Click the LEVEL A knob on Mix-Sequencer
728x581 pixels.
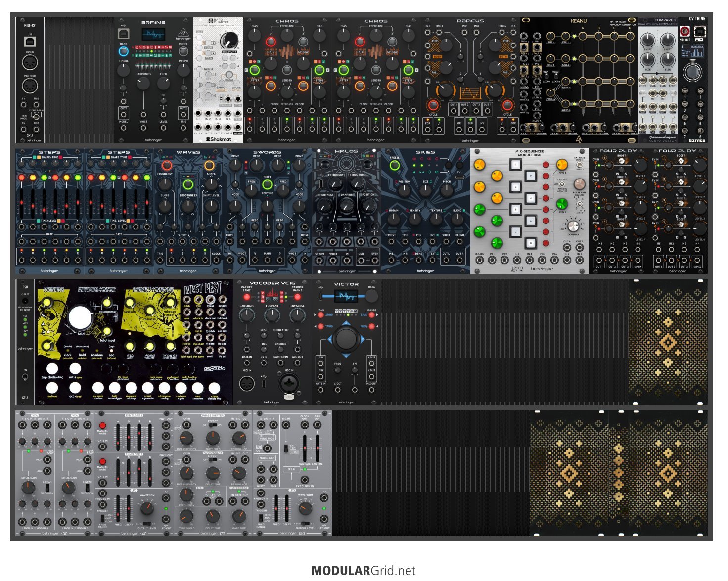coord(562,165)
